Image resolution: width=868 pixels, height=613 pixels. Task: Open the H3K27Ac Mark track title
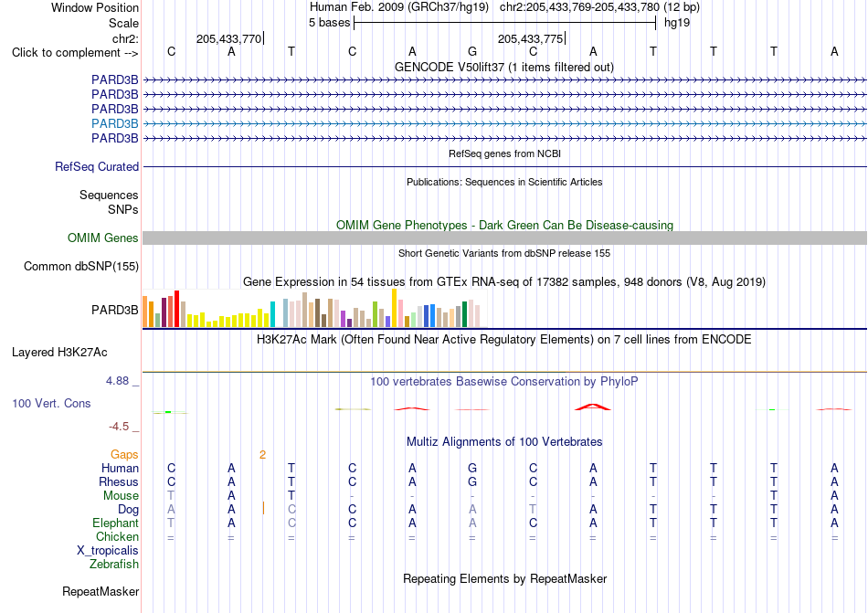coord(504,339)
